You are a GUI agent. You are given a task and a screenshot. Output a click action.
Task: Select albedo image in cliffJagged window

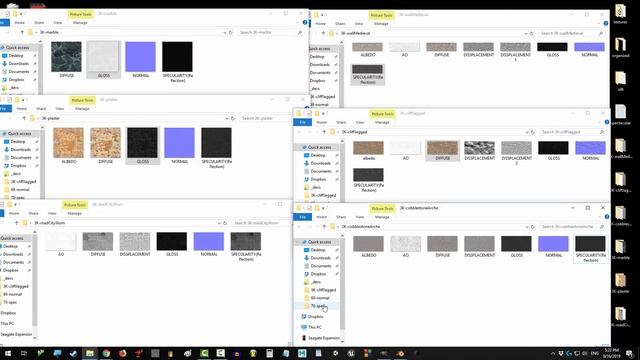pos(368,151)
